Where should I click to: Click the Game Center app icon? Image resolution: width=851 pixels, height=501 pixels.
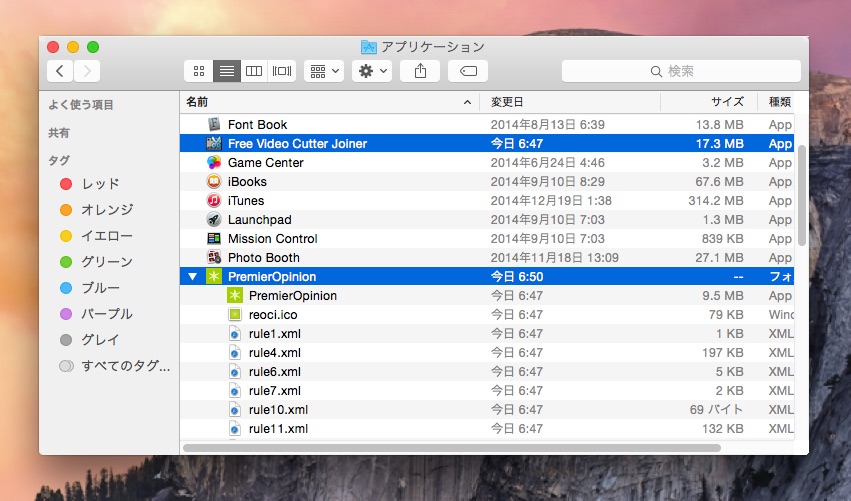pyautogui.click(x=214, y=162)
